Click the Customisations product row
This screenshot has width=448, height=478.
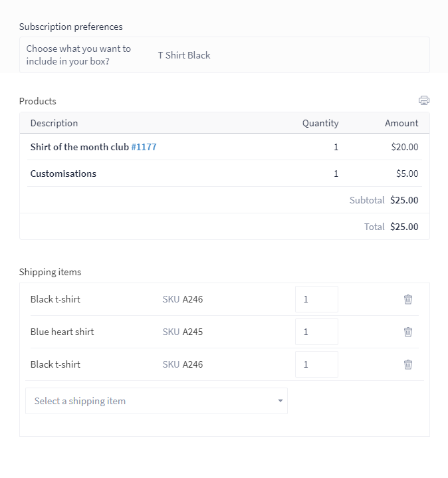[225, 174]
